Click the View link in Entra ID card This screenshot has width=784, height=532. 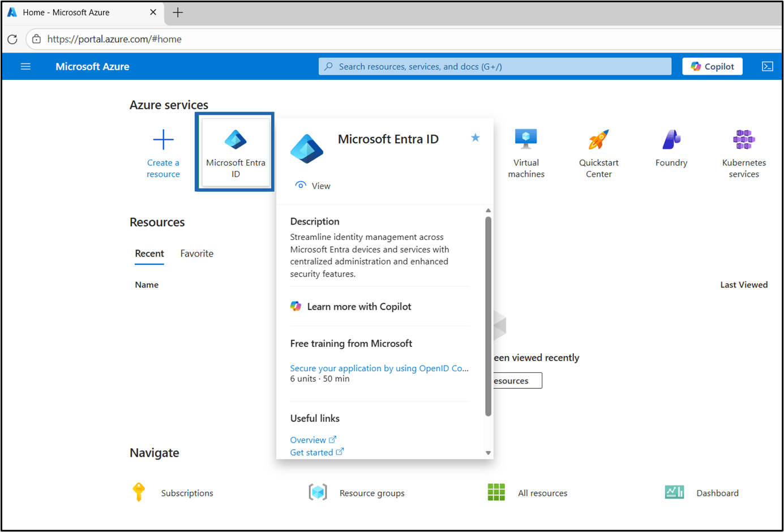point(313,186)
